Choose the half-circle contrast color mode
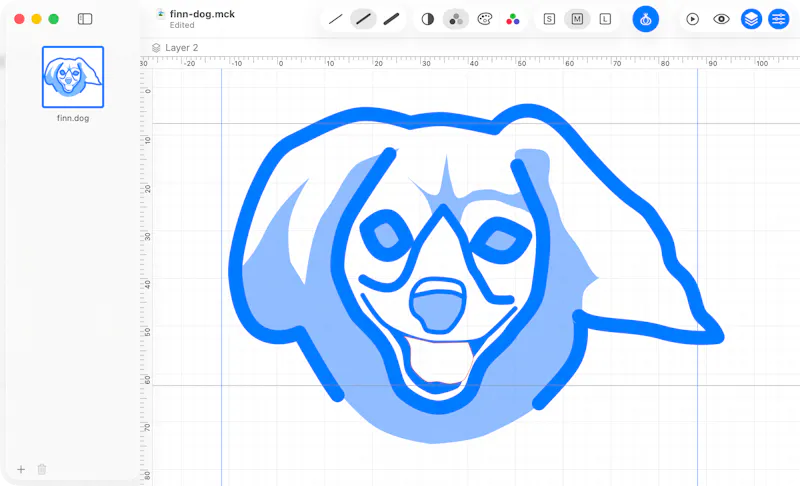800x486 pixels. 428,19
